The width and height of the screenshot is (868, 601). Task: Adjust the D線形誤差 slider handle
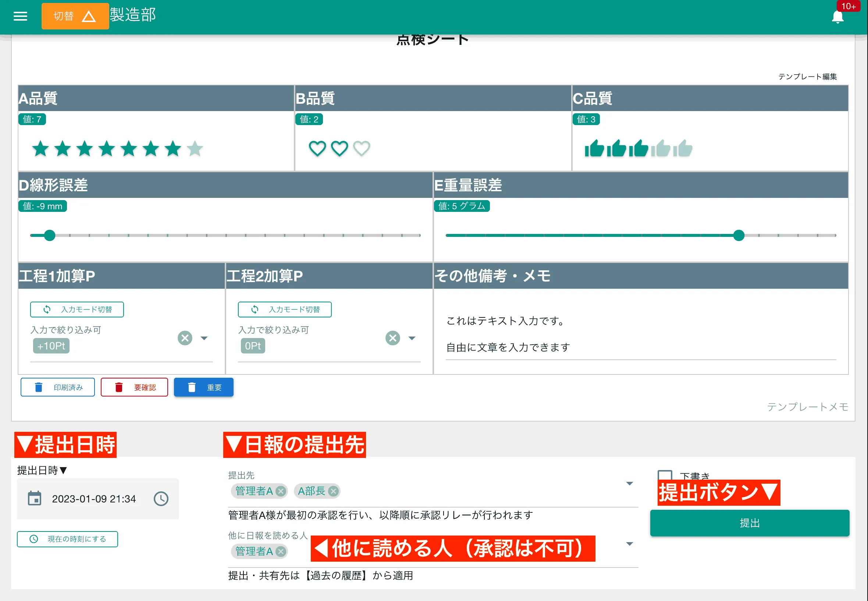(49, 235)
